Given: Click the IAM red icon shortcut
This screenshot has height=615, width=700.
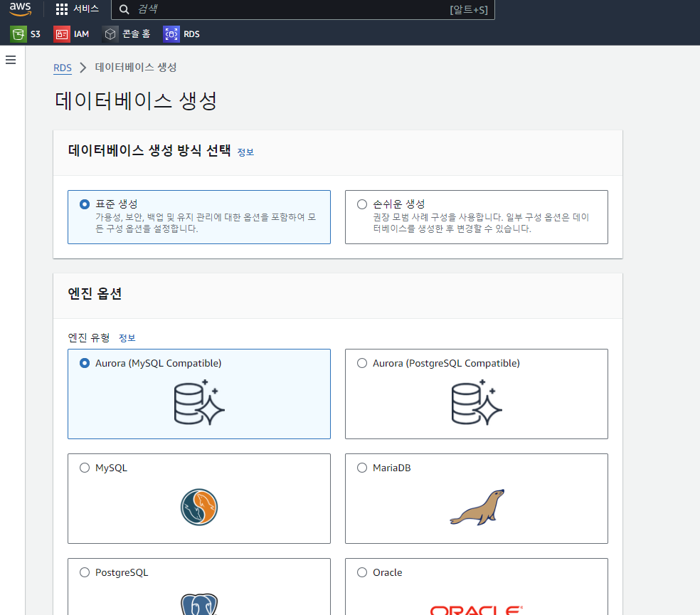Looking at the screenshot, I should point(62,34).
